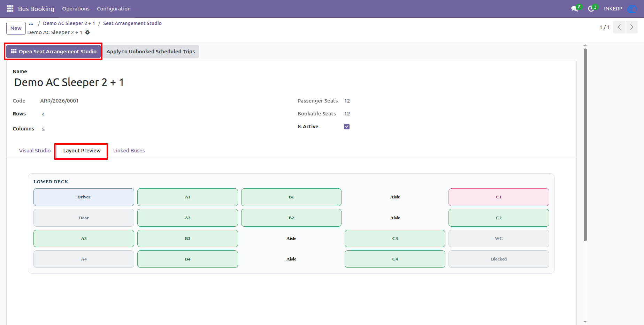Screen dimensions: 644x325
Task: Click the greyed A4 seat
Action: (x=84, y=259)
